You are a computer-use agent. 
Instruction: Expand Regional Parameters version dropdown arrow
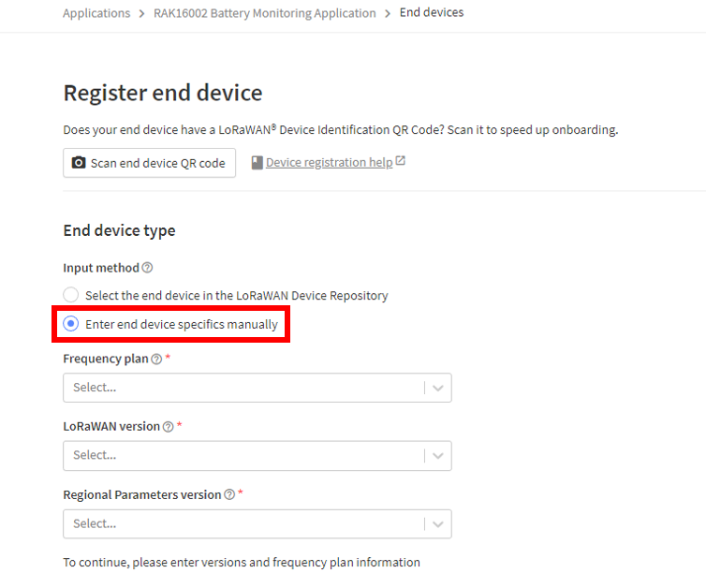[x=438, y=524]
